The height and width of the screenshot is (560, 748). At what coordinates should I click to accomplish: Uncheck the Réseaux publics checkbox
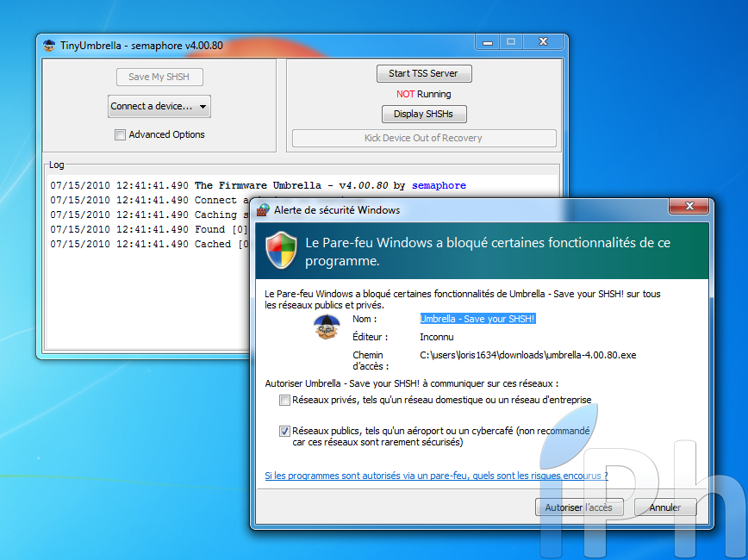pyautogui.click(x=284, y=431)
